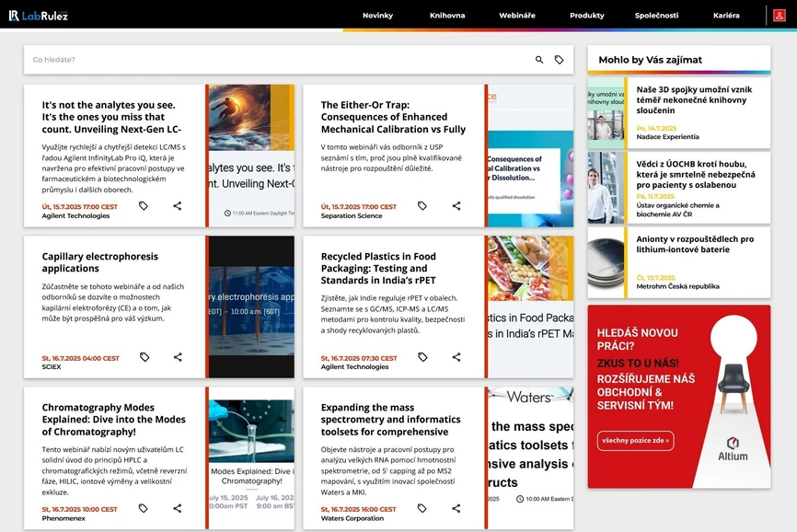This screenshot has height=532, width=797.
Task: Click the Waters webinar thumbnail
Action: click(x=531, y=457)
